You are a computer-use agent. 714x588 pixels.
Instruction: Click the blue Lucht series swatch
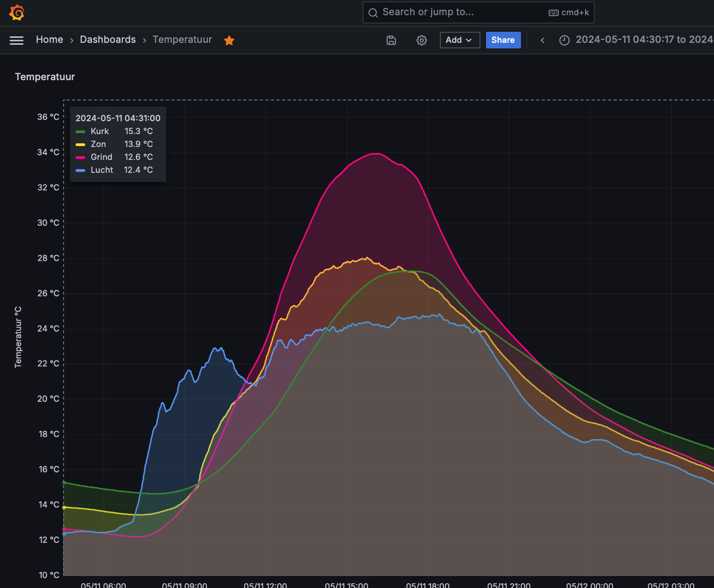81,171
